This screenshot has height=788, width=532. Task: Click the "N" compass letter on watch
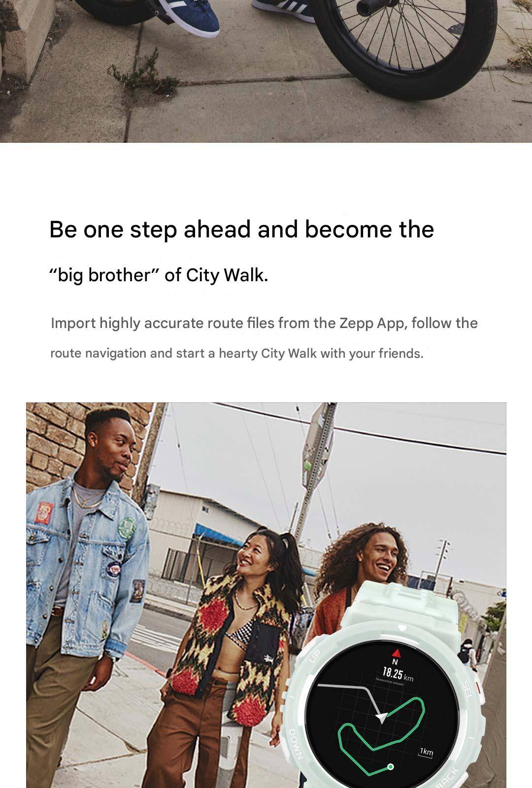[395, 662]
